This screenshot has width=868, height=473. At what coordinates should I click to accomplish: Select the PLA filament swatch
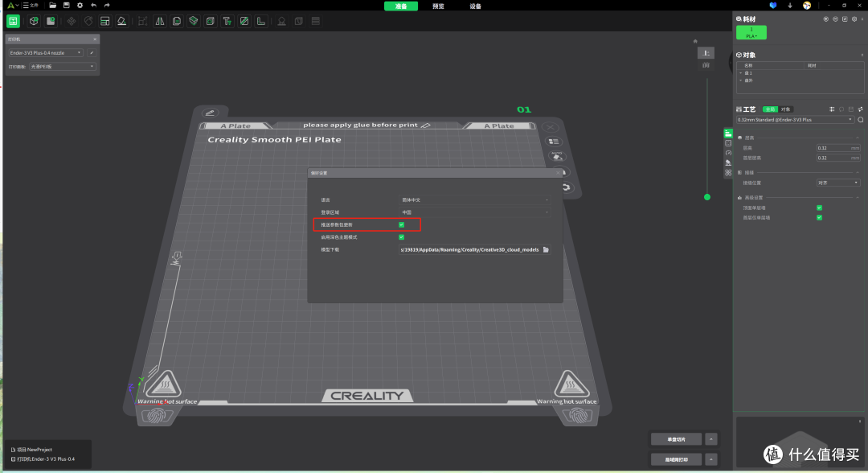coord(751,33)
